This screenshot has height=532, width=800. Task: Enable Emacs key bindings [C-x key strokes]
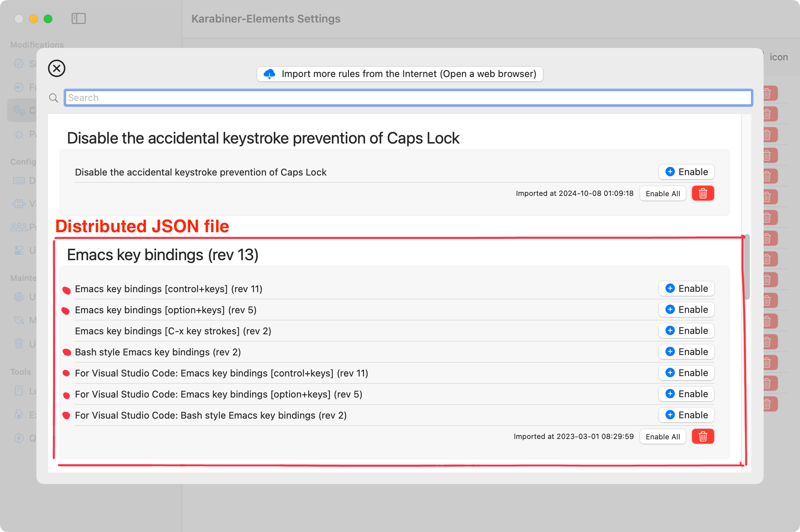(686, 331)
